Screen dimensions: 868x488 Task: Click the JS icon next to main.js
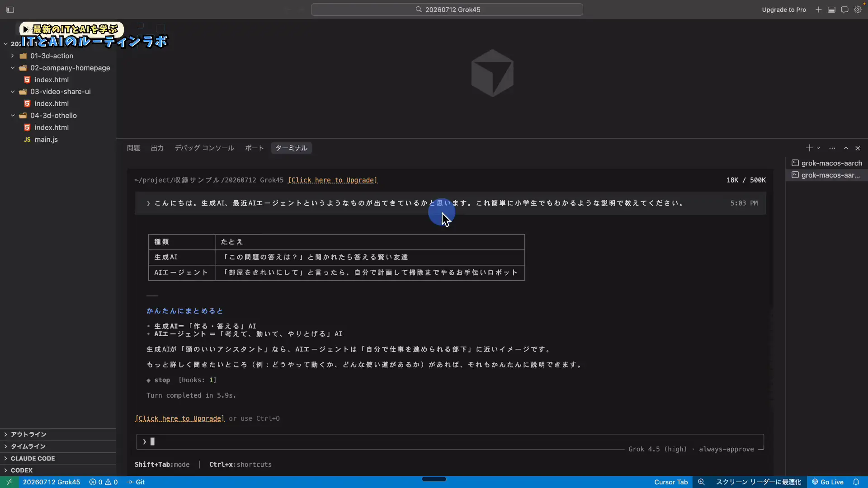27,140
